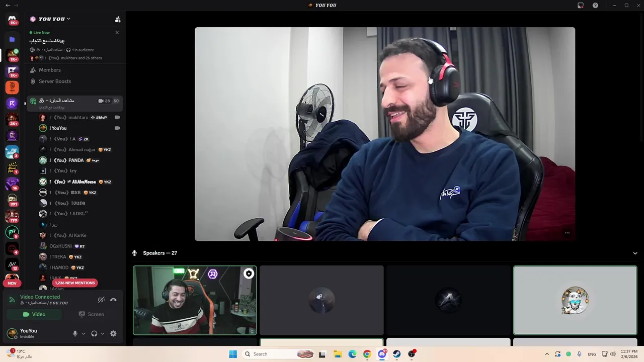Click taskbar weather widget 13°C
This screenshot has height=362, width=644.
coord(20,354)
